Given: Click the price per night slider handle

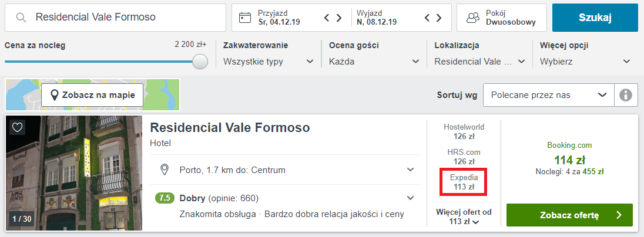Looking at the screenshot, I should click(200, 61).
